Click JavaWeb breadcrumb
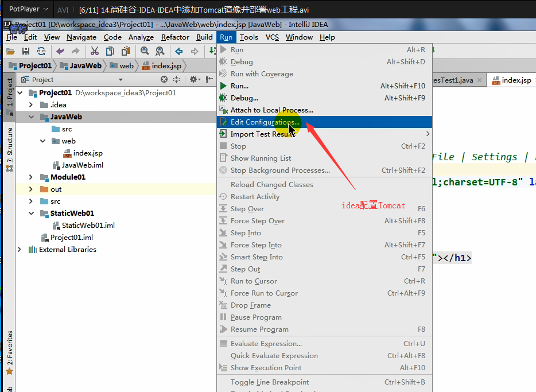This screenshot has height=392, width=536. [x=81, y=65]
